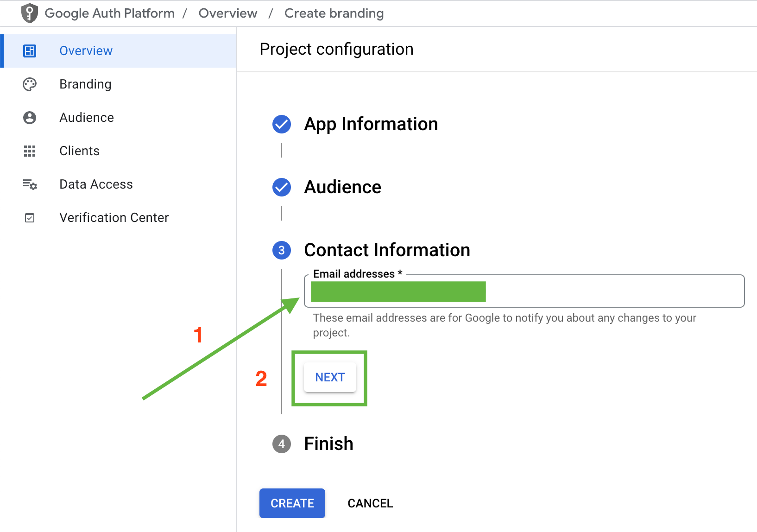Select the Contact Information step heading
Screen dimensions: 757x532
(387, 250)
